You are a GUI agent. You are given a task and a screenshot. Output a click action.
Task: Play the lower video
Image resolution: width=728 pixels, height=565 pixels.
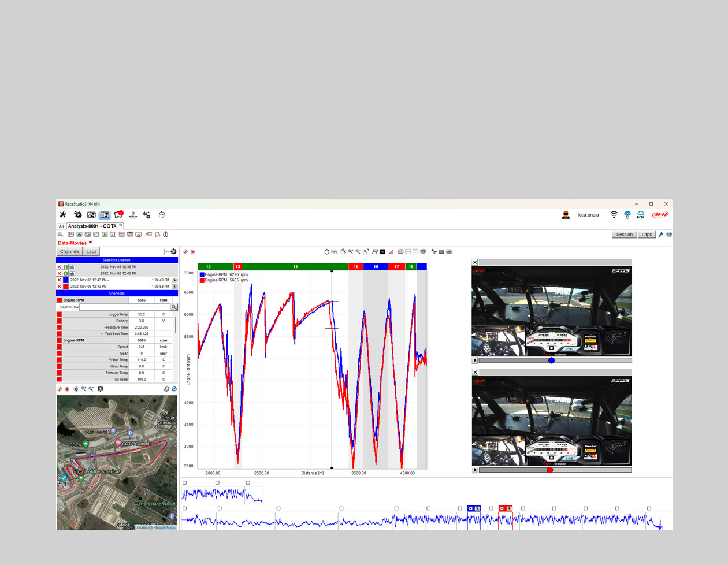point(475,470)
